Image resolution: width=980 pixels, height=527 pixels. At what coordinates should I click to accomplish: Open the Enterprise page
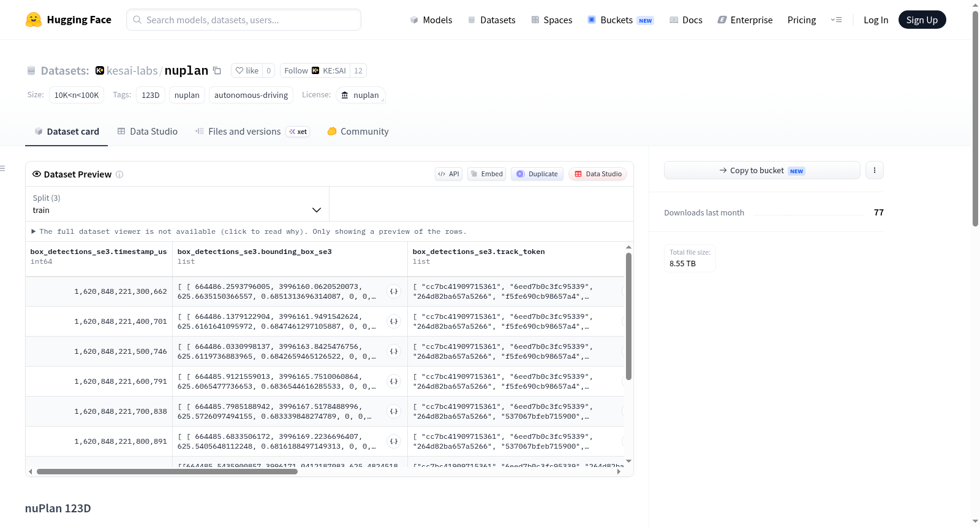click(x=745, y=20)
